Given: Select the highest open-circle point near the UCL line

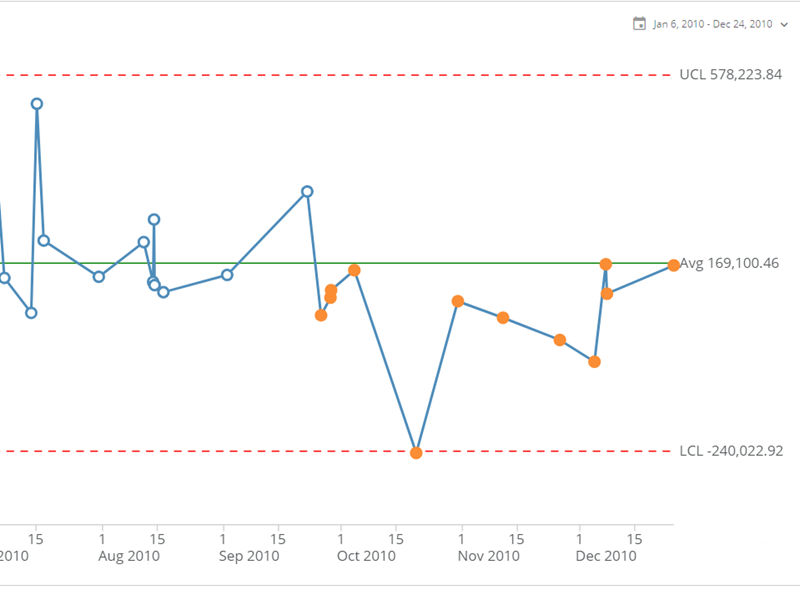Looking at the screenshot, I should [37, 104].
